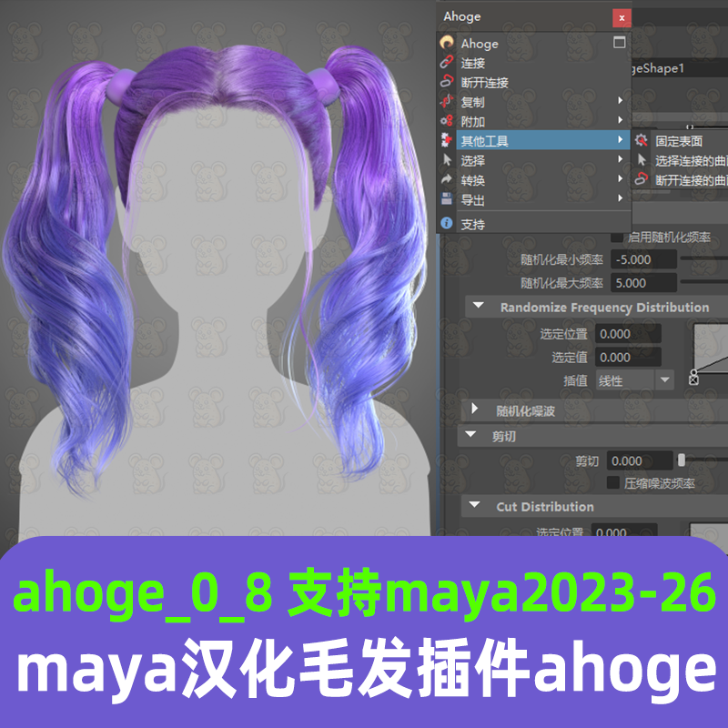
Task: Click the attach icon beside 附加
Action: point(447,121)
